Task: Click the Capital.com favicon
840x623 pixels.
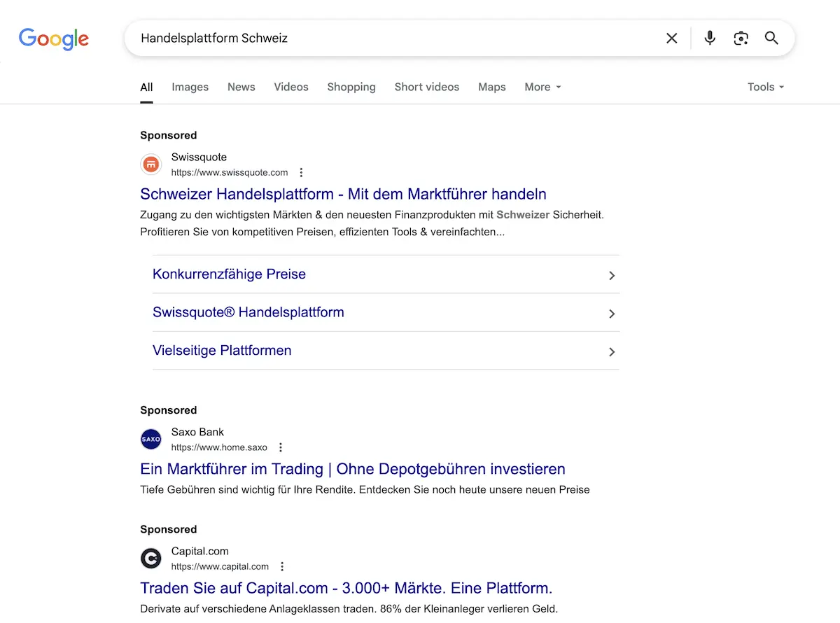Action: (x=151, y=559)
